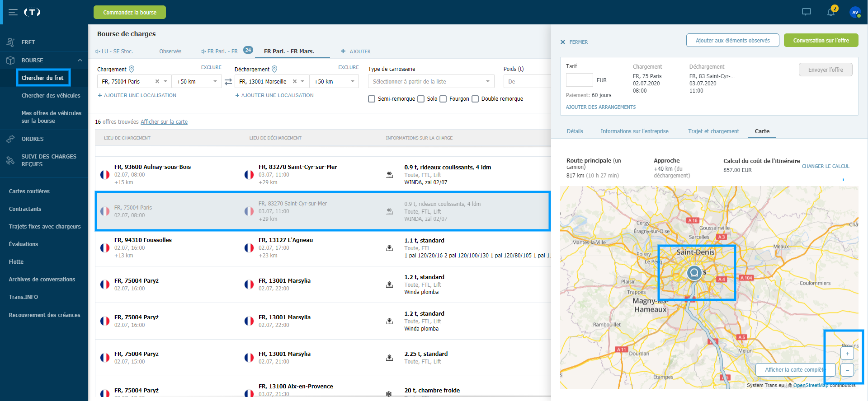Click the Suivi des charges reçues icon

pyautogui.click(x=10, y=160)
